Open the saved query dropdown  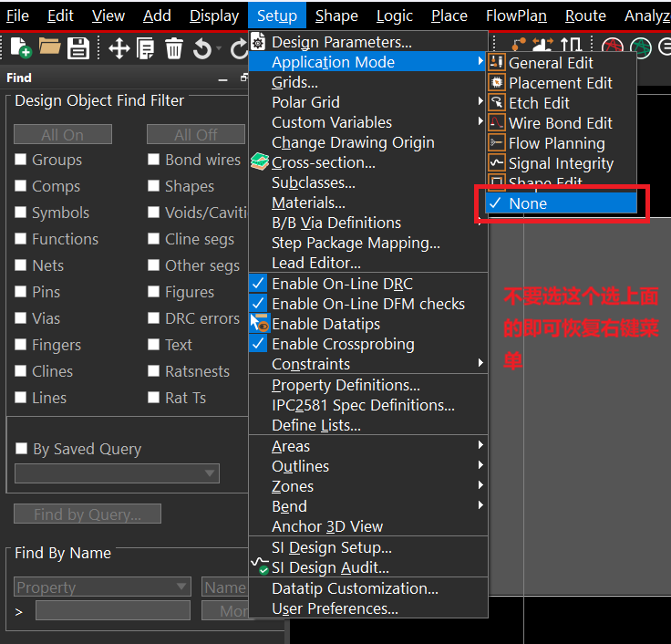point(117,473)
